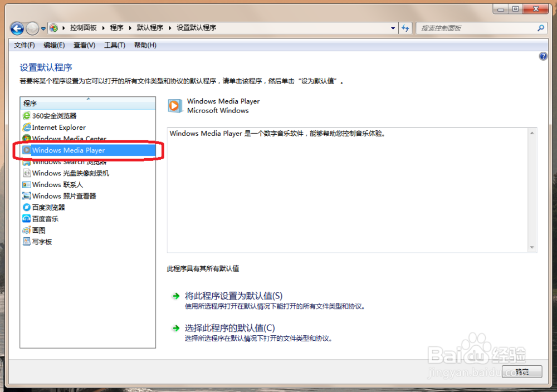
Task: Click the refresh button beside address bar
Action: pyautogui.click(x=405, y=28)
